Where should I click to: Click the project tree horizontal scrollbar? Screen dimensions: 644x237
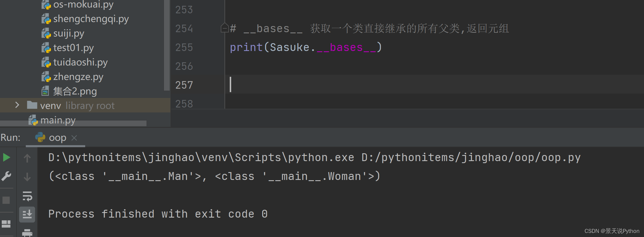pyautogui.click(x=73, y=123)
